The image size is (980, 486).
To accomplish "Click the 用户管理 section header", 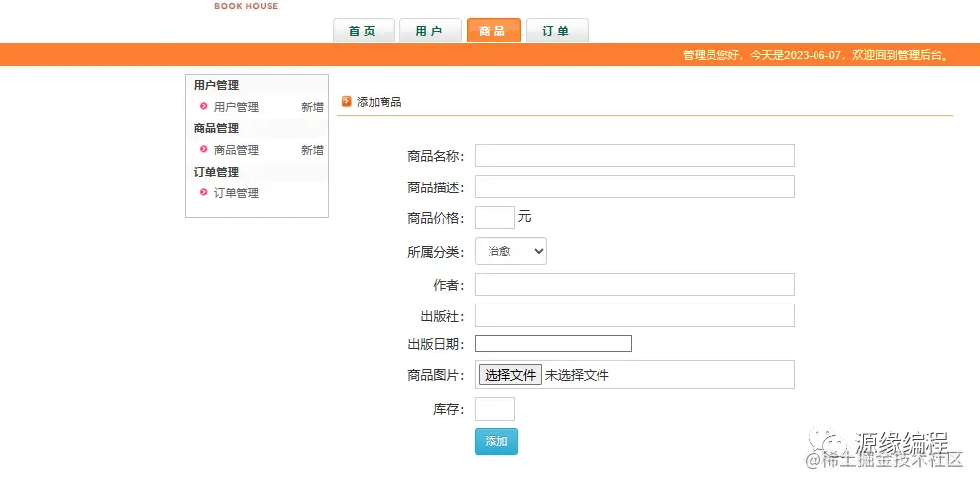I will click(216, 85).
